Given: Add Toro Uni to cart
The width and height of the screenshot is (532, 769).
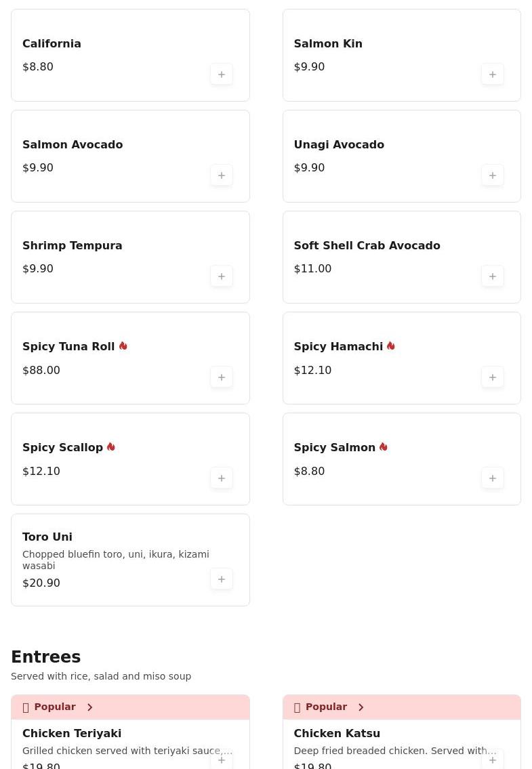Looking at the screenshot, I should coord(222,579).
